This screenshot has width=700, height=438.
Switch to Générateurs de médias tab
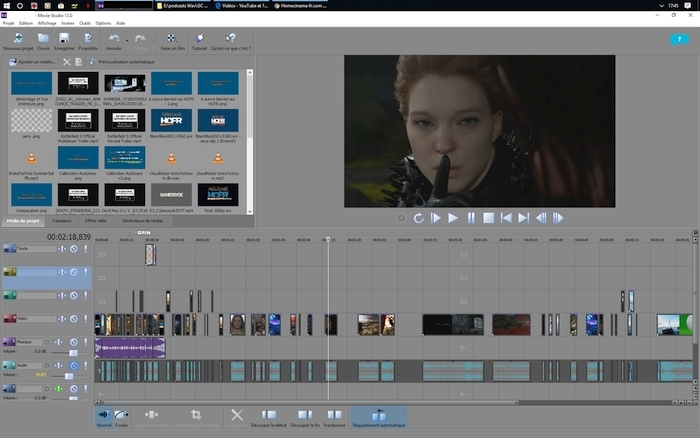coord(143,221)
